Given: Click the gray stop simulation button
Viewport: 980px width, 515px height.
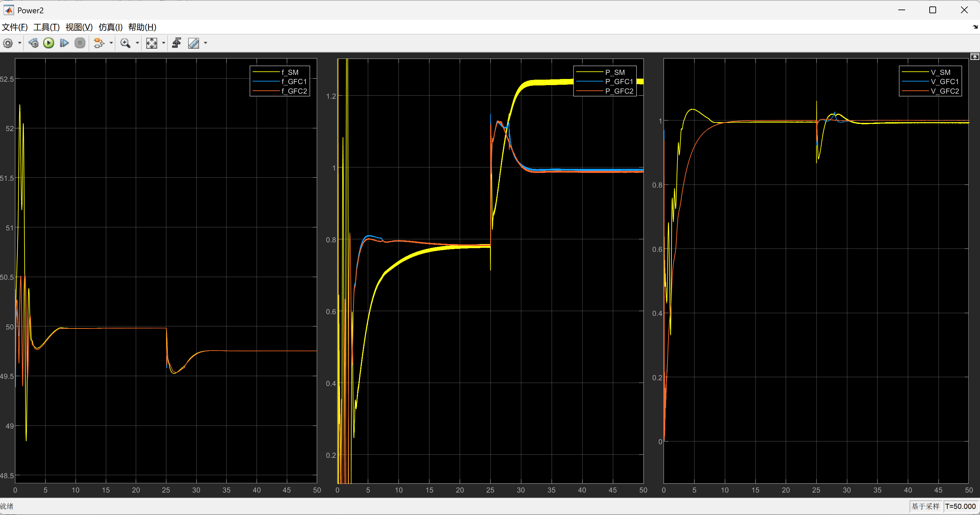Looking at the screenshot, I should click(x=80, y=43).
